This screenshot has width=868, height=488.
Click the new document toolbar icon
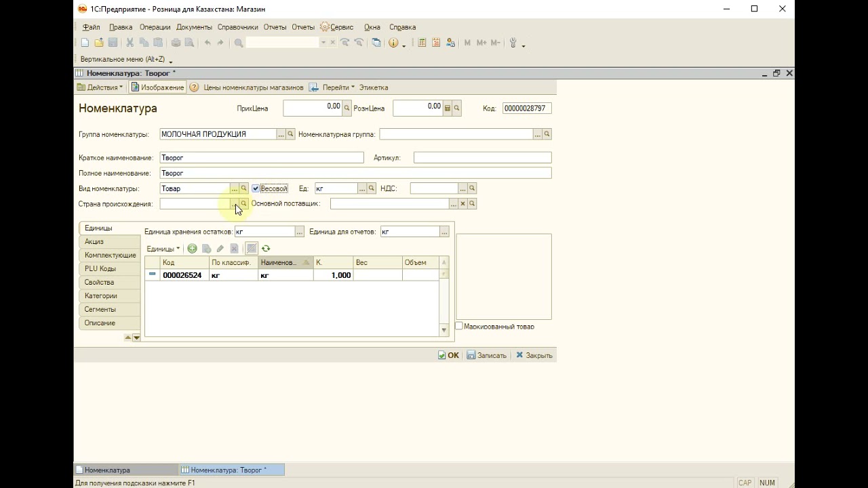85,43
